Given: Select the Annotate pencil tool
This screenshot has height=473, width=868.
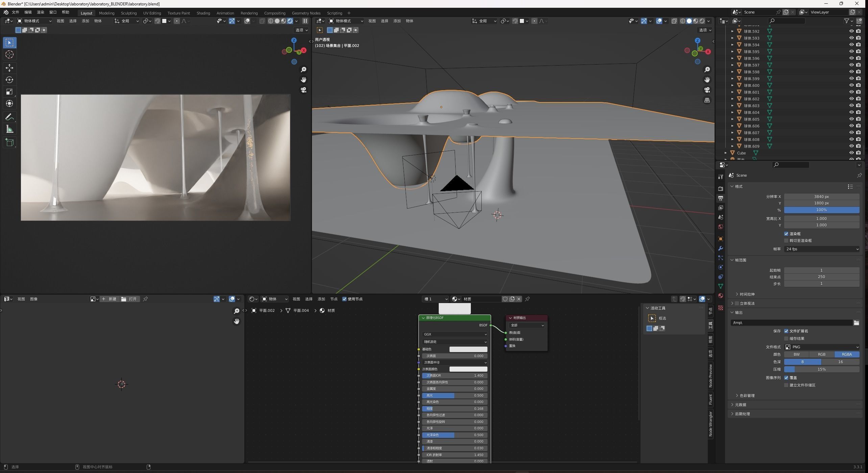Looking at the screenshot, I should click(9, 117).
